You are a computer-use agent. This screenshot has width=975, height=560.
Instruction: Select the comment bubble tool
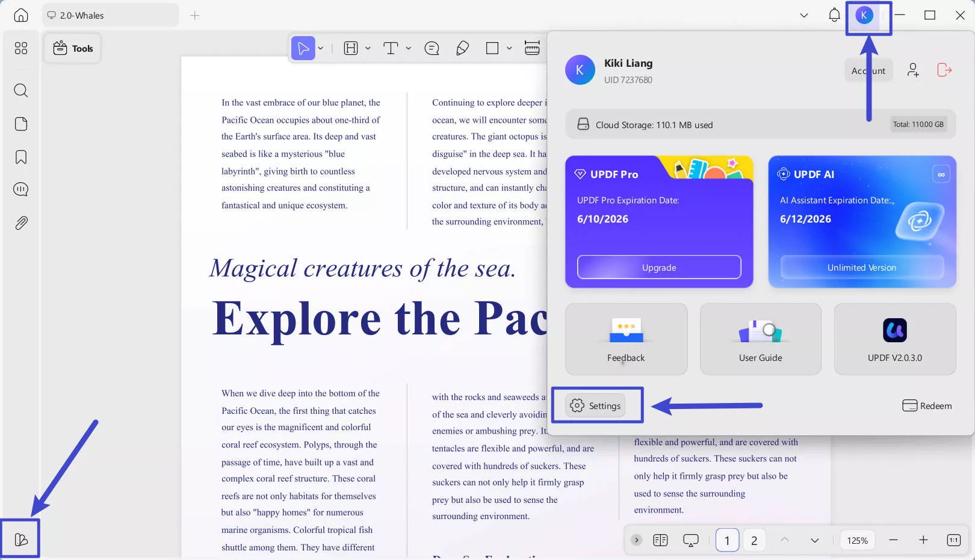coord(432,48)
